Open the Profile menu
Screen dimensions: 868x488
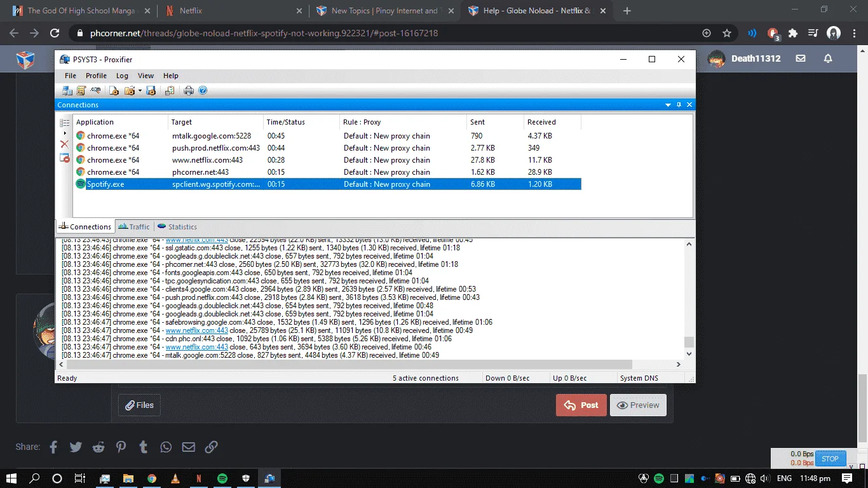point(97,76)
